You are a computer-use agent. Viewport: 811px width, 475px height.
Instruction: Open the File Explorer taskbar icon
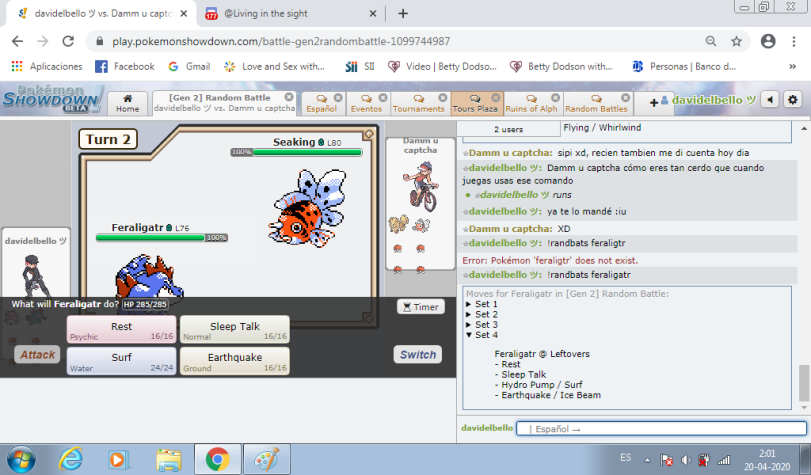coord(169,459)
